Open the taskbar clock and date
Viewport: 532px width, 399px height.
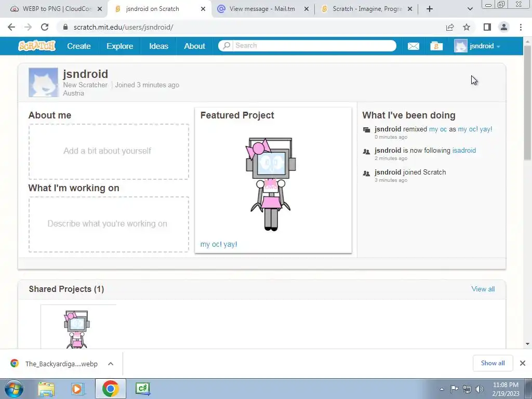[x=506, y=389]
